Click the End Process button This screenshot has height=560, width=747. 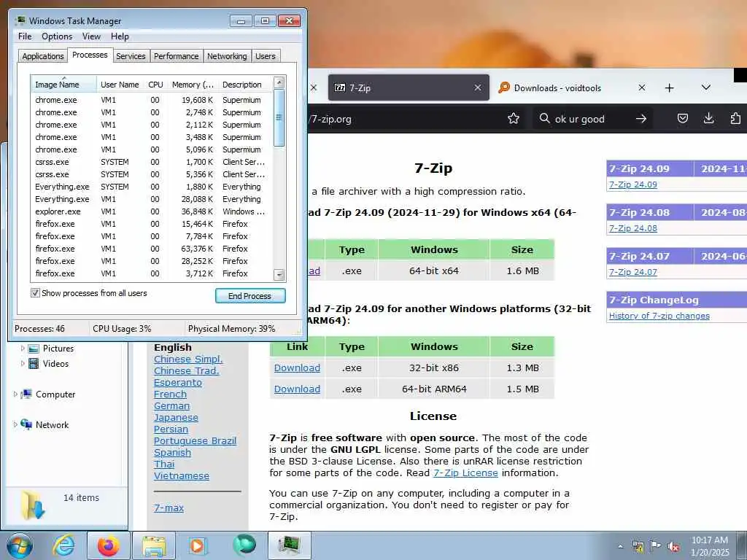point(250,296)
